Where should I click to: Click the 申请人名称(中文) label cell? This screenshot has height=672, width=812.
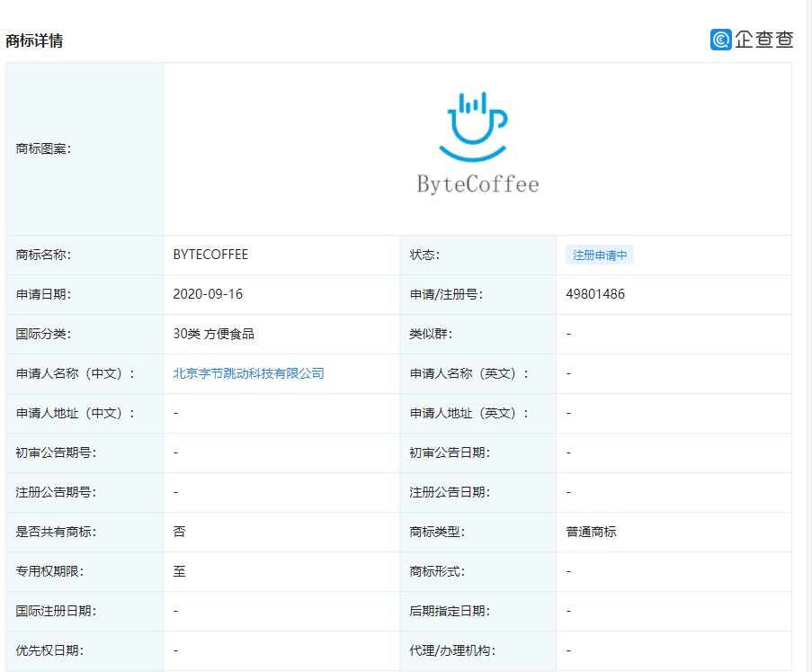click(76, 373)
